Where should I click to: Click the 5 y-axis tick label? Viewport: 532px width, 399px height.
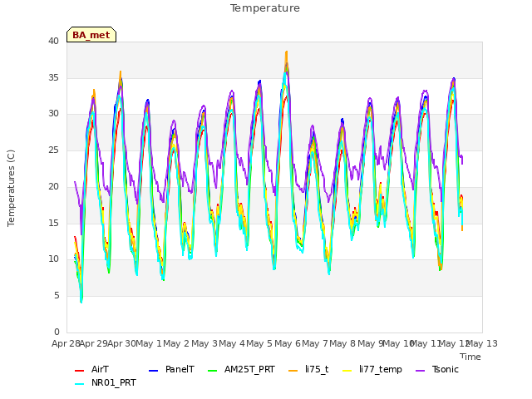tap(57, 296)
